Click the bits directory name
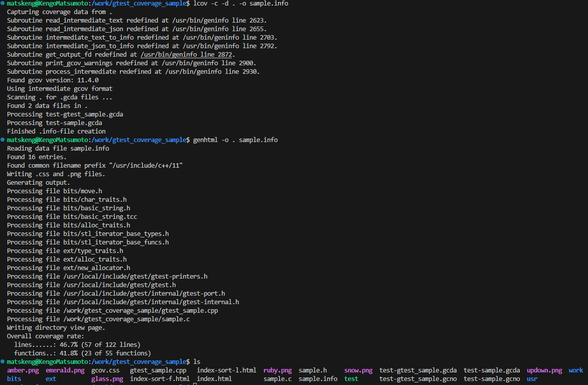Screen dimensions: 588x385 tap(14, 378)
